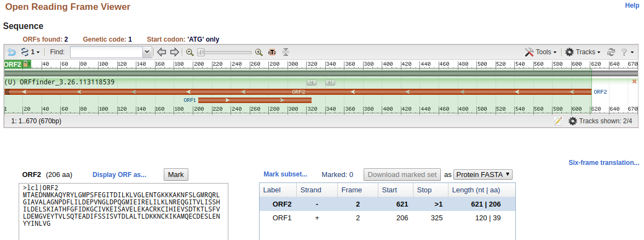Select the ORF2 feature bar in track
The width and height of the screenshot is (644, 240).
298,92
